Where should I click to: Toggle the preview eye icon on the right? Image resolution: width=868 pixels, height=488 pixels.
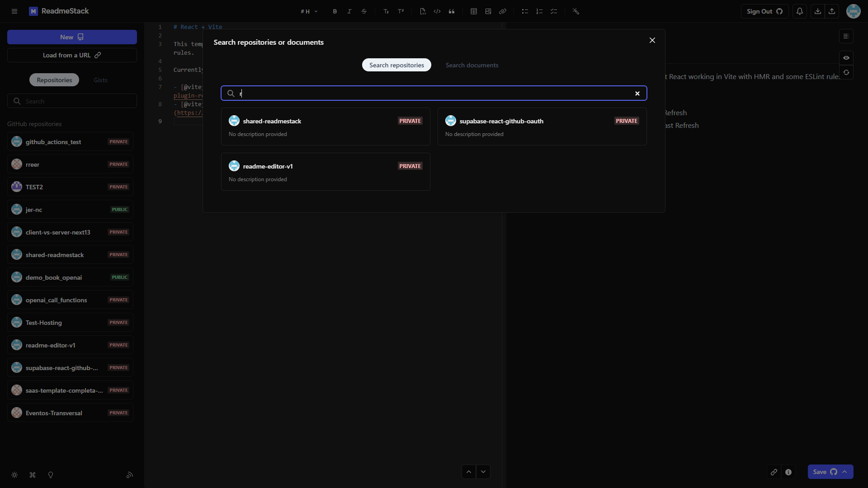tap(846, 58)
